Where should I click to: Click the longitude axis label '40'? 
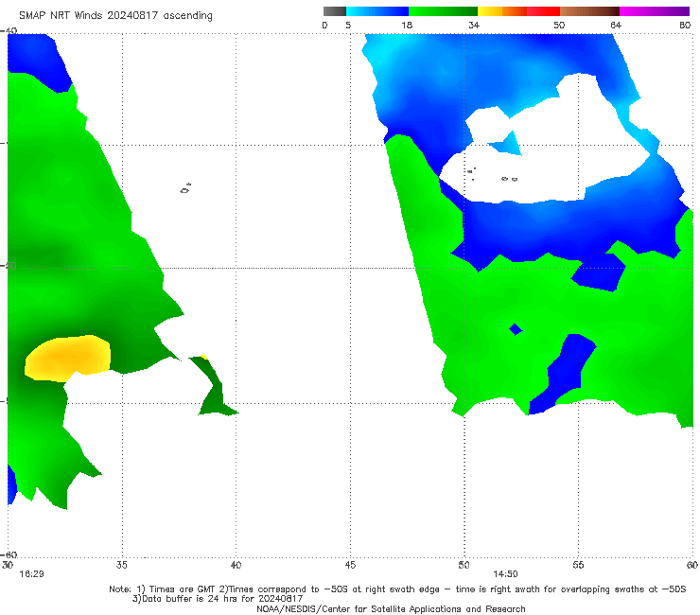(x=236, y=565)
